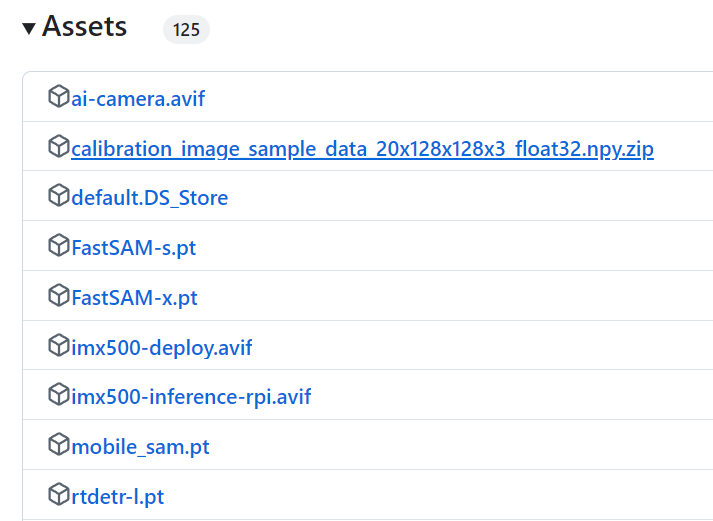This screenshot has width=713, height=521.
Task: Download the FastSAM-x.pt model
Action: 135,298
